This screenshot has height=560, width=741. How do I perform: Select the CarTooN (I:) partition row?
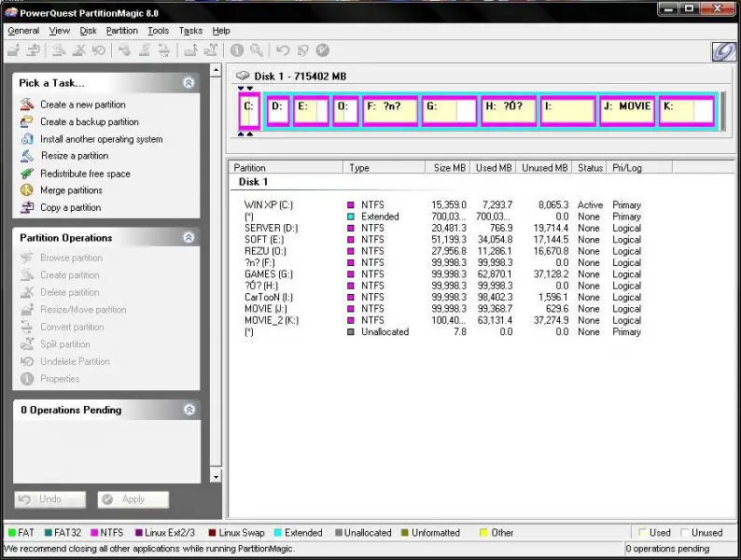442,297
